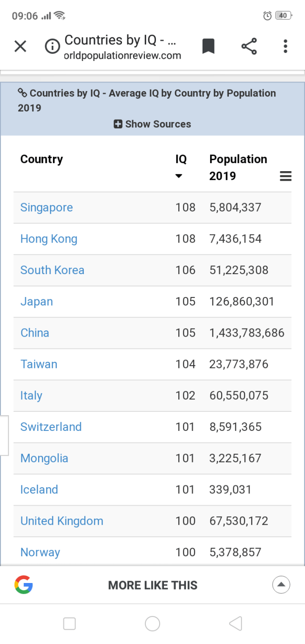Open the table hamburger menu
The image size is (305, 644).
[x=285, y=176]
